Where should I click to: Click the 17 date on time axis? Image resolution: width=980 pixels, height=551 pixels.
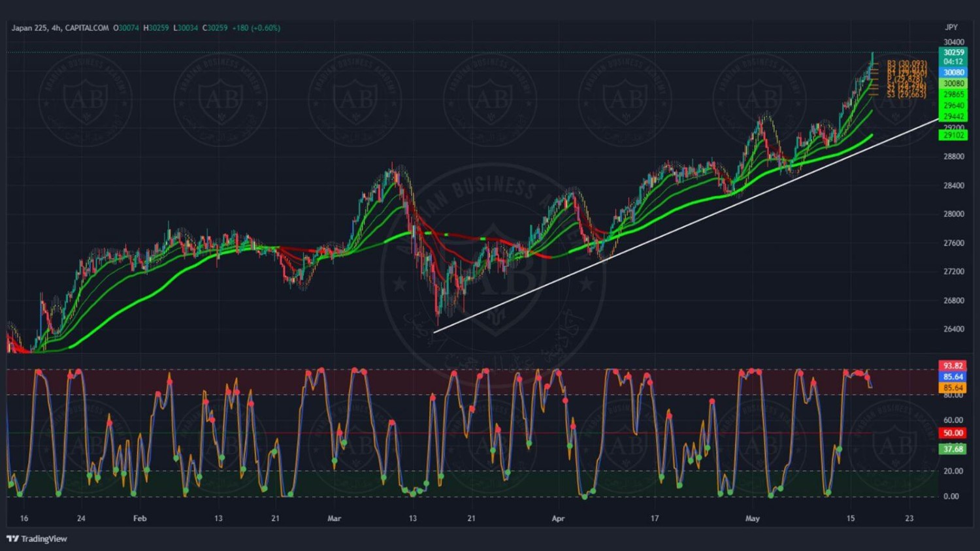655,518
